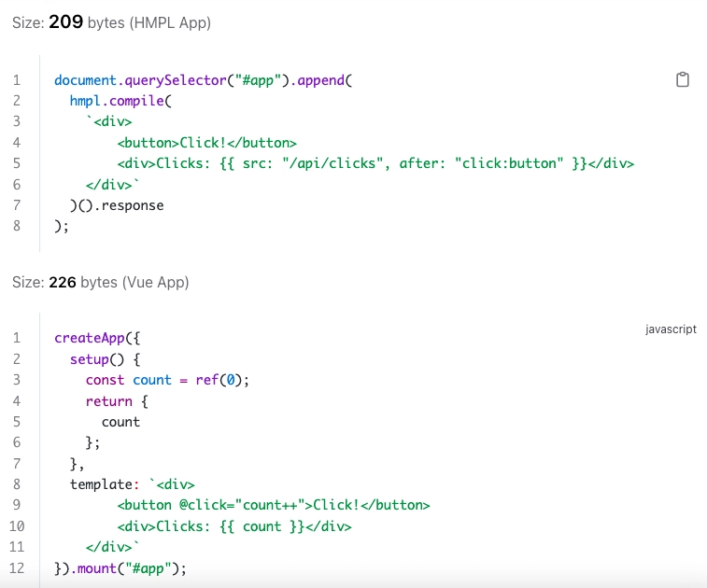Screen dimensions: 707x588
Task: Click the "setup() {" code line
Action: pyautogui.click(x=105, y=359)
